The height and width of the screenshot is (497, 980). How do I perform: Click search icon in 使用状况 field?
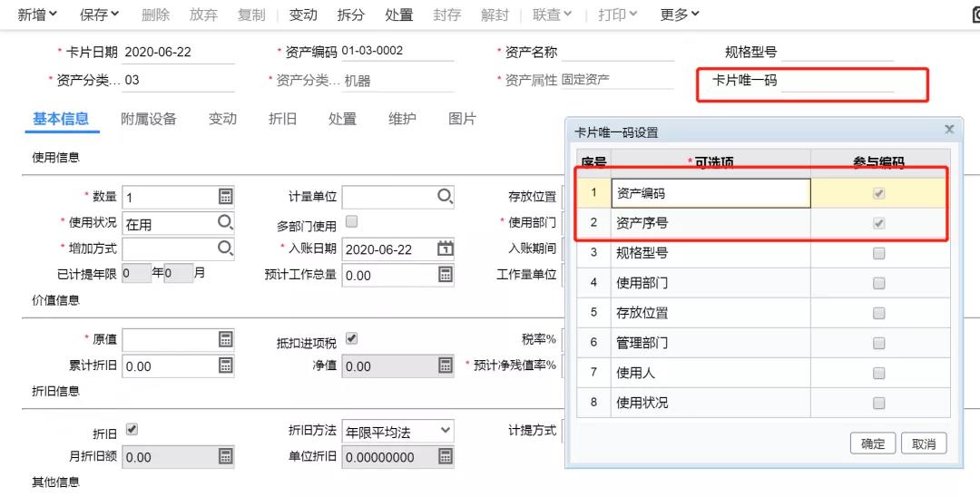pyautogui.click(x=225, y=222)
